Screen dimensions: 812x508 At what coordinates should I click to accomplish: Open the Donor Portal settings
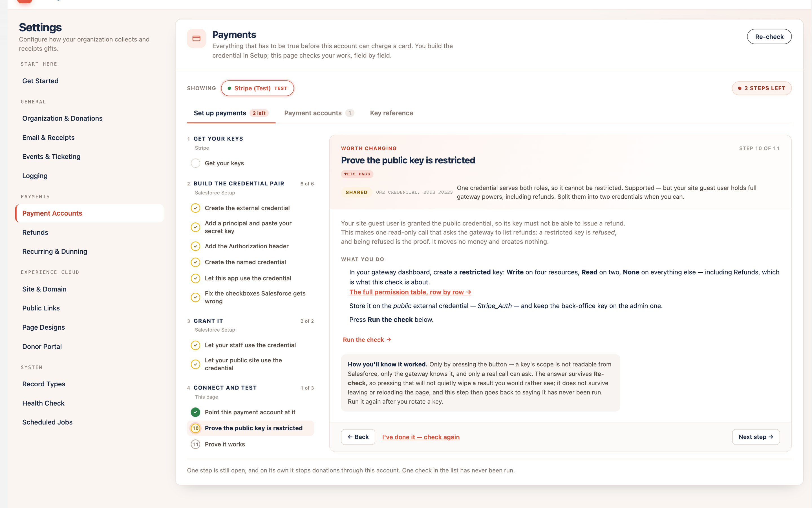coord(89,346)
